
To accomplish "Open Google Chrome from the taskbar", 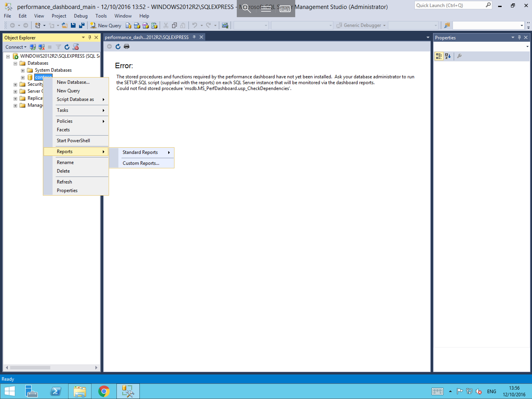I will (104, 391).
